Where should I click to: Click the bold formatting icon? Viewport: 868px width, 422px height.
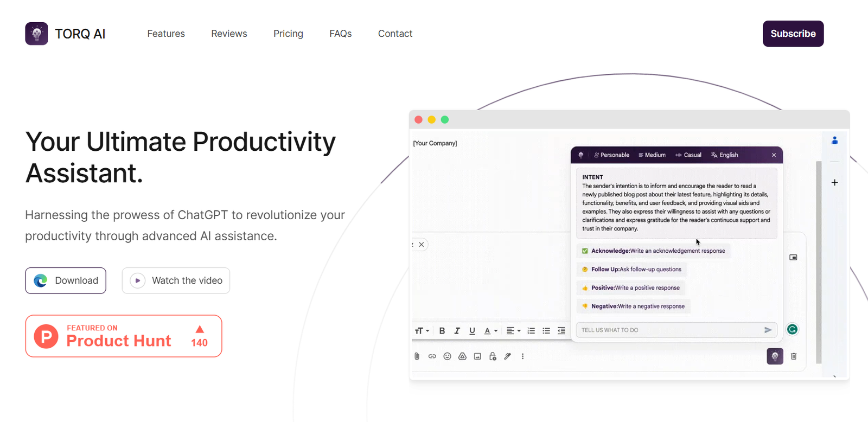[x=442, y=331]
